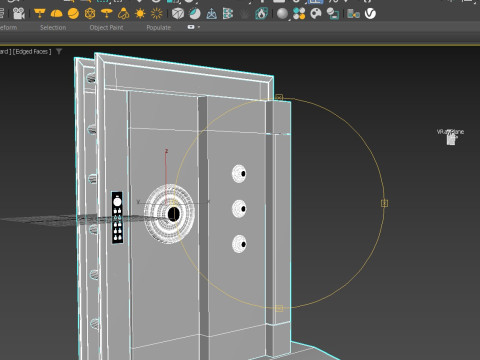The height and width of the screenshot is (360, 480).
Task: Create a V-Ray dome light
Action: click(x=56, y=14)
